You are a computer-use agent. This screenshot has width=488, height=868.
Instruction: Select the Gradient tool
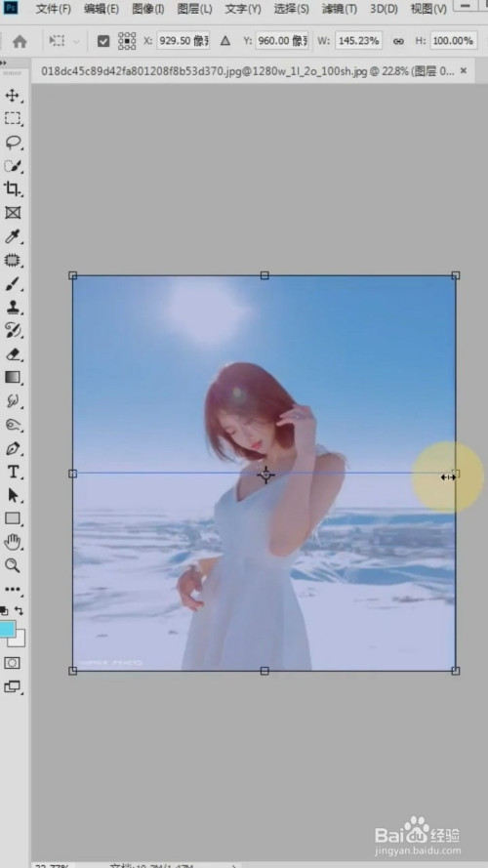point(12,378)
